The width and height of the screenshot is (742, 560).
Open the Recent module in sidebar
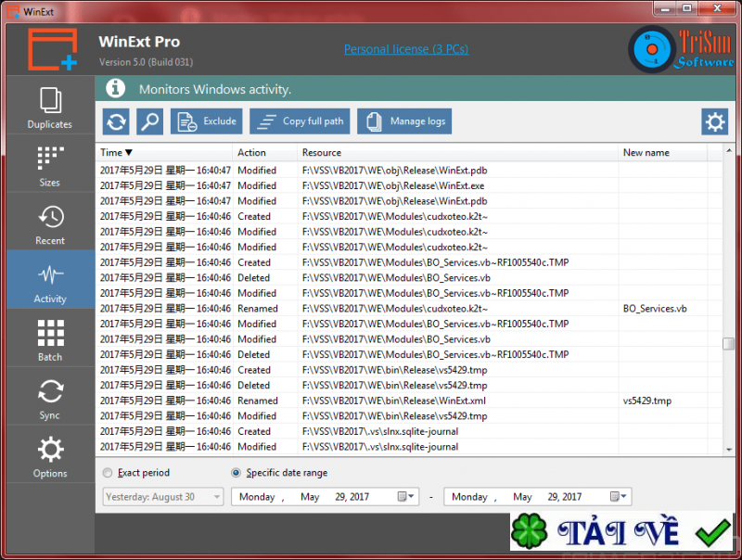click(x=50, y=222)
